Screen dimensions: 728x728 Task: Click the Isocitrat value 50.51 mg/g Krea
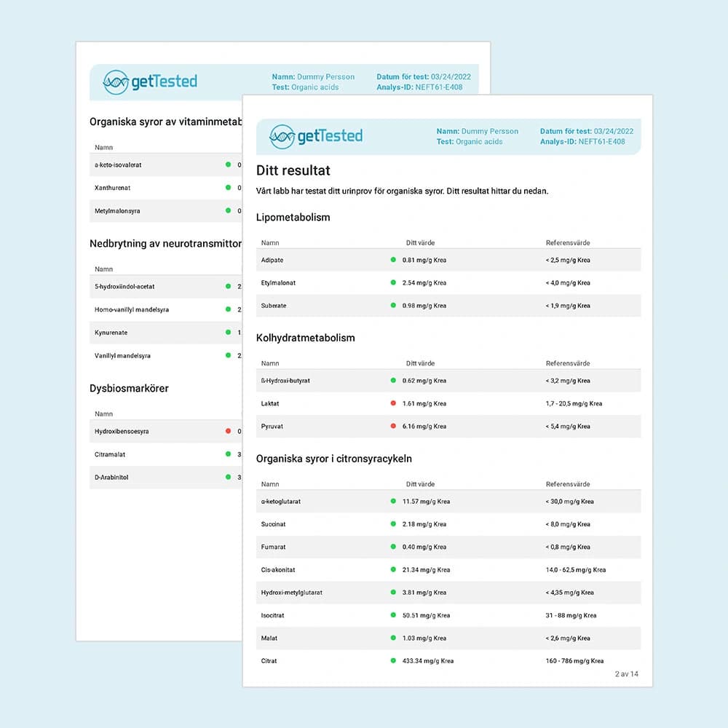click(x=426, y=615)
